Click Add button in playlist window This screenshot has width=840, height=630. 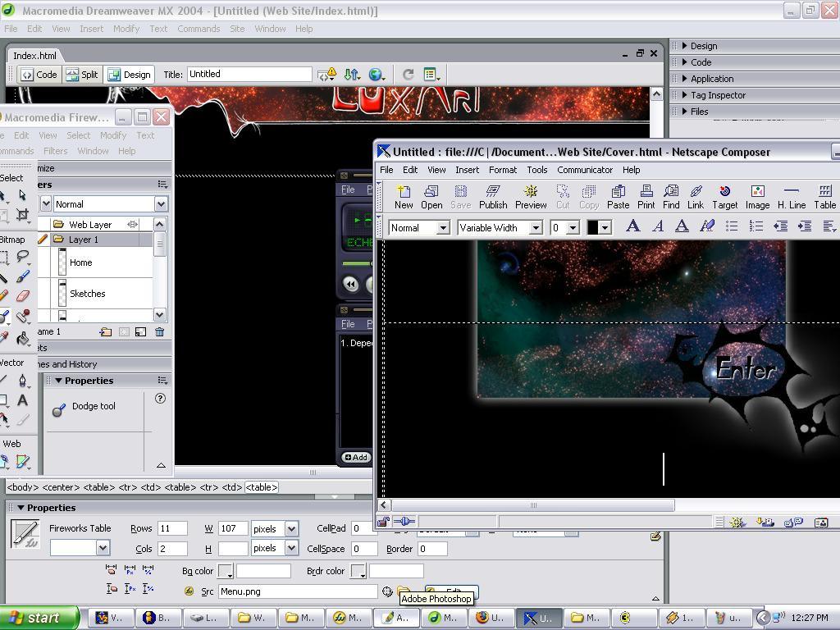356,458
